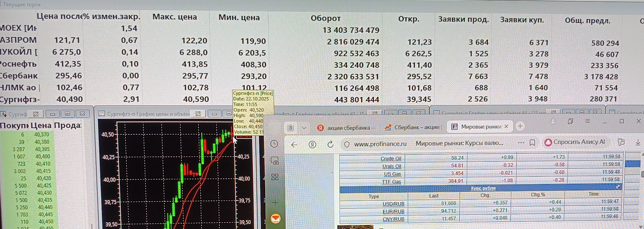Bookmark the current page
The width and height of the screenshot is (644, 229).
coord(532,143)
